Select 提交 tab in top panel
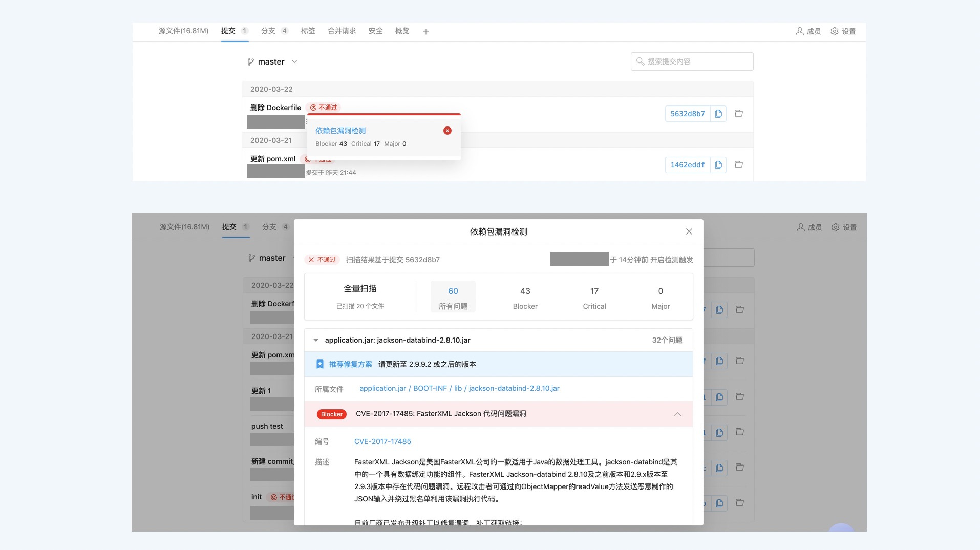The height and width of the screenshot is (550, 980). 235,31
